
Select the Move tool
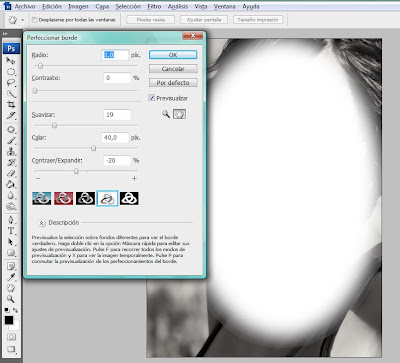(11, 61)
